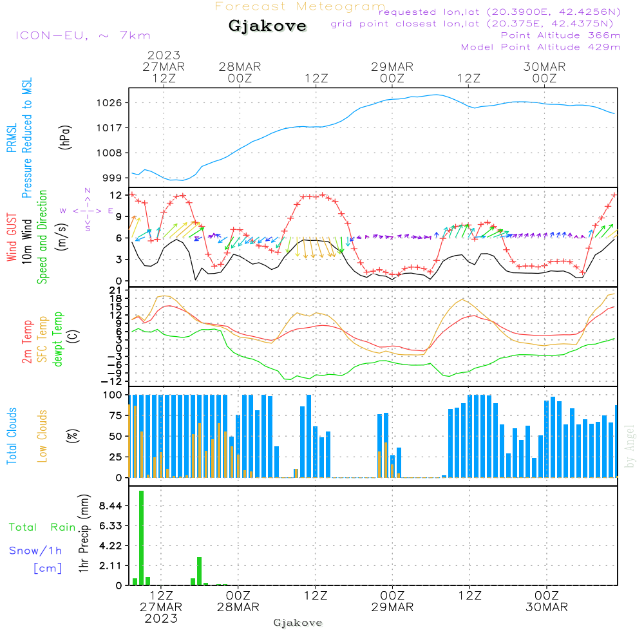Click 'Point Altitude 366m' text
The image size is (644, 644).
[x=560, y=35]
